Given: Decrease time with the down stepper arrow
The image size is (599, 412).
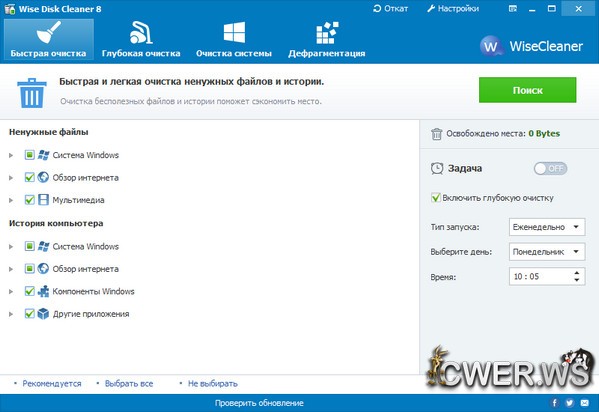Looking at the screenshot, I should pos(576,280).
